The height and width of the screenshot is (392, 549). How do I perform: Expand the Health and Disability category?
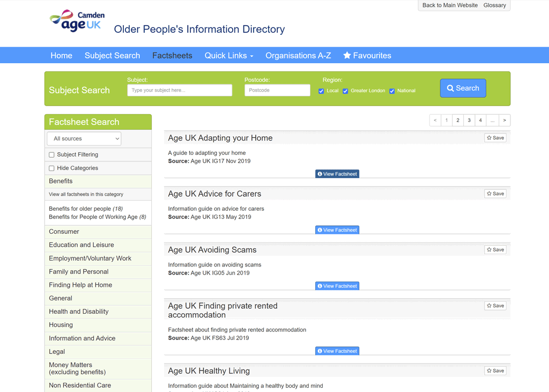click(x=98, y=312)
